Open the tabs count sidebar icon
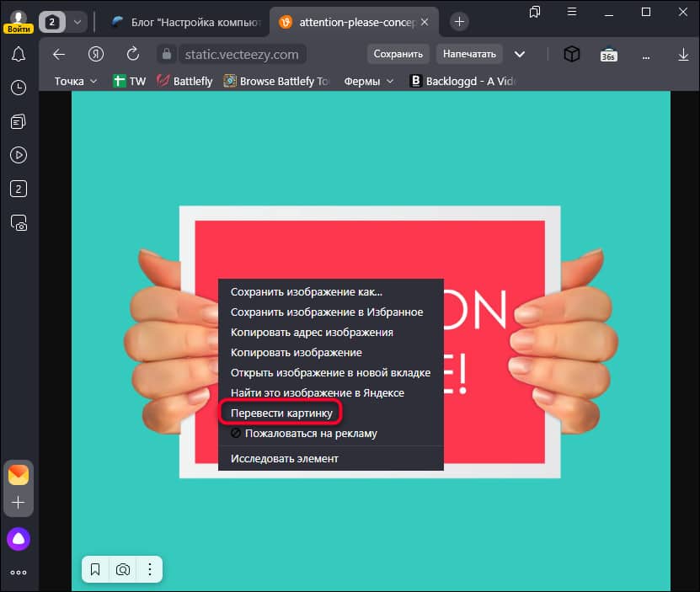Screen dimensions: 700x592 19,189
